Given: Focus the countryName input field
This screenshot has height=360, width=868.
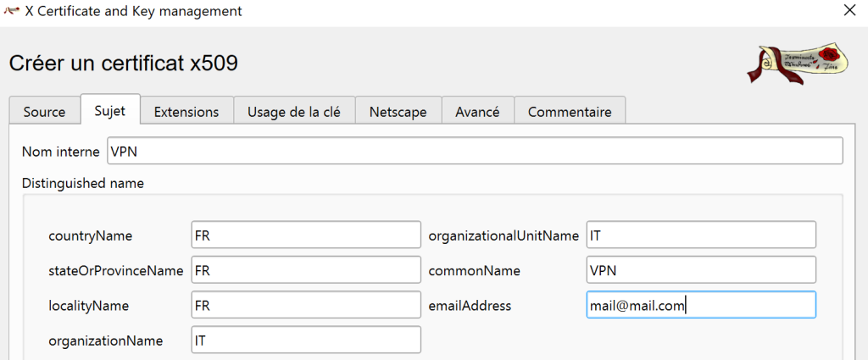Looking at the screenshot, I should point(306,235).
